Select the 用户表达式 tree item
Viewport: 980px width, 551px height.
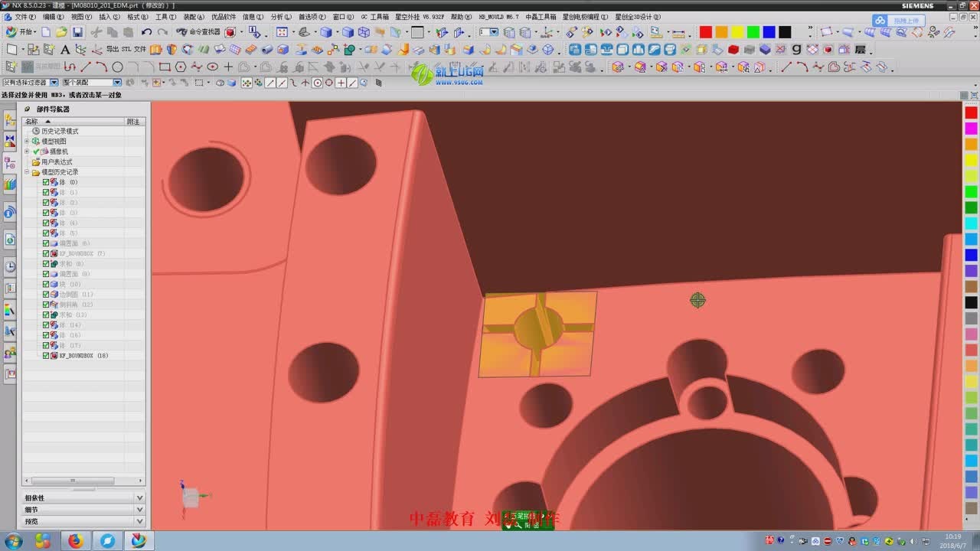pos(57,162)
